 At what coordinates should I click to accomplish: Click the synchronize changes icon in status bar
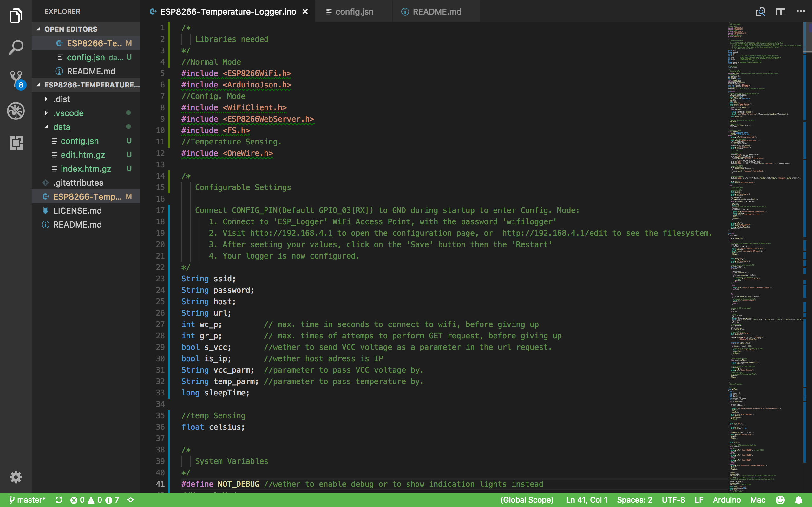click(59, 500)
